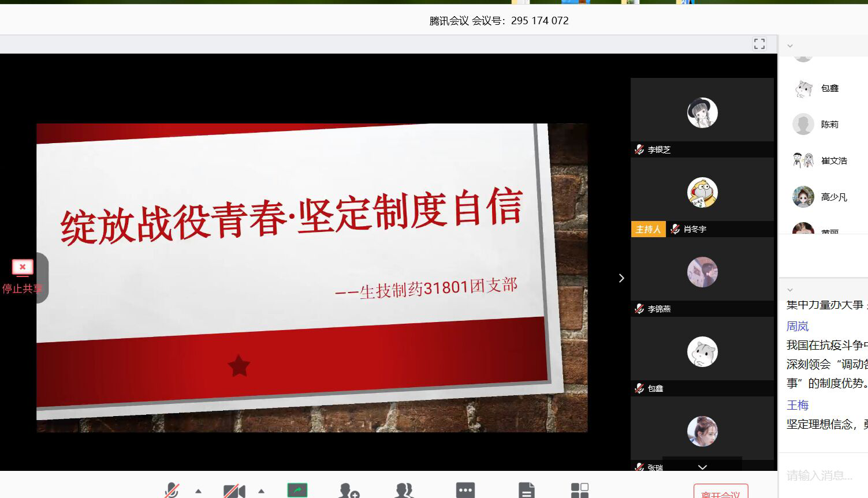Click the green screen share icon
This screenshot has width=868, height=498.
[x=297, y=490]
